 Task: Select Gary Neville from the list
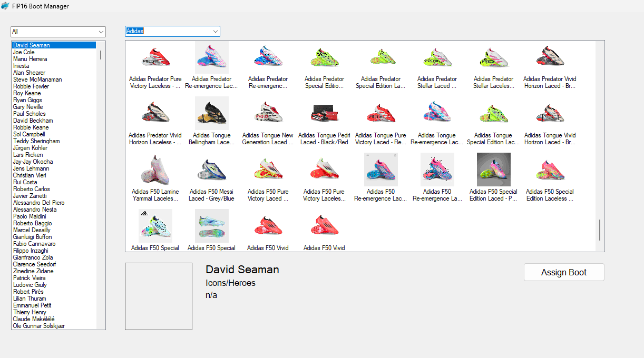click(54, 107)
